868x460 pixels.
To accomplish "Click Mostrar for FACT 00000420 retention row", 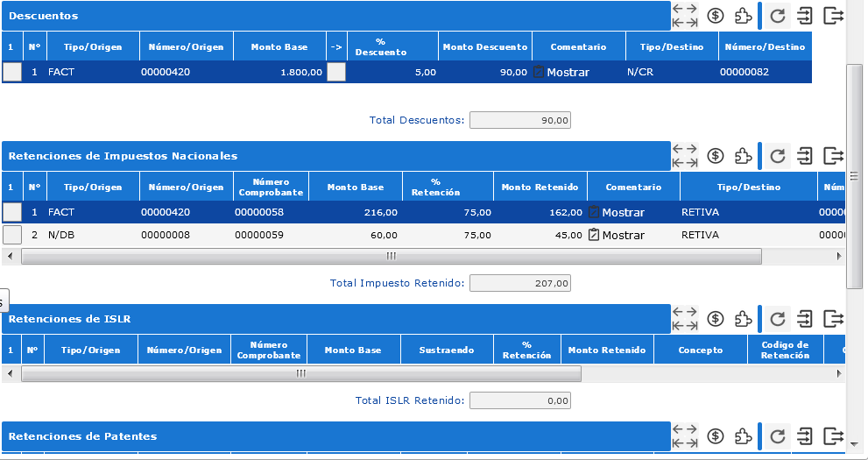I will coord(616,212).
